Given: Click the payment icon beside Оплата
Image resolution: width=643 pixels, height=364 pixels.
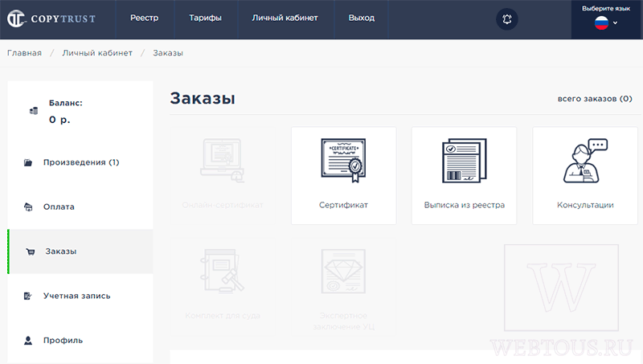Looking at the screenshot, I should click(x=28, y=207).
